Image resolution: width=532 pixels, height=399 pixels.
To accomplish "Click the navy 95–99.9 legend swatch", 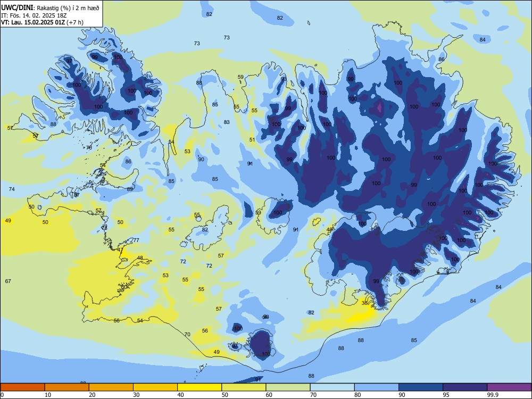I will [465, 387].
